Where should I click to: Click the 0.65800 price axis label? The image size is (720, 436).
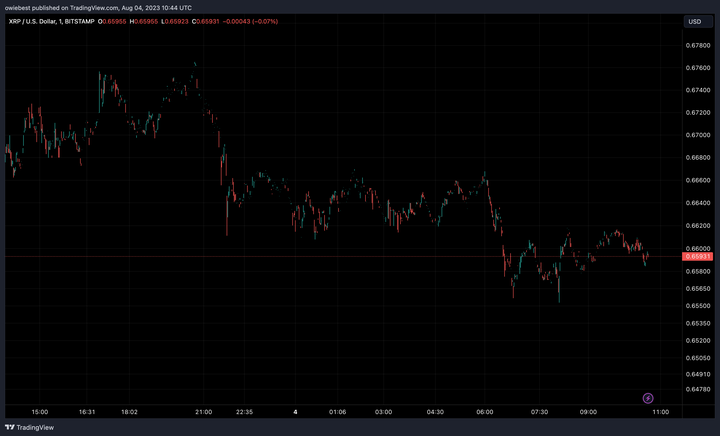click(x=698, y=271)
